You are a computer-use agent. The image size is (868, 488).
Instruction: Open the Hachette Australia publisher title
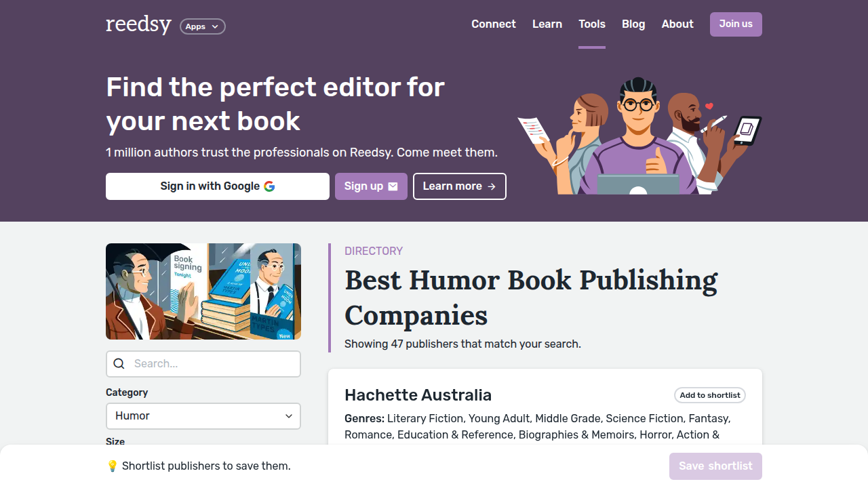tap(418, 395)
